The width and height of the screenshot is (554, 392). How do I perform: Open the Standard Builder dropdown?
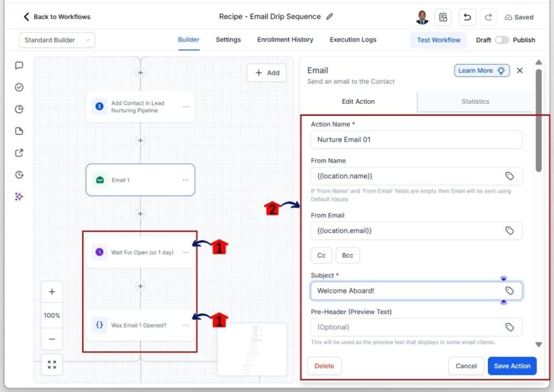(x=56, y=39)
